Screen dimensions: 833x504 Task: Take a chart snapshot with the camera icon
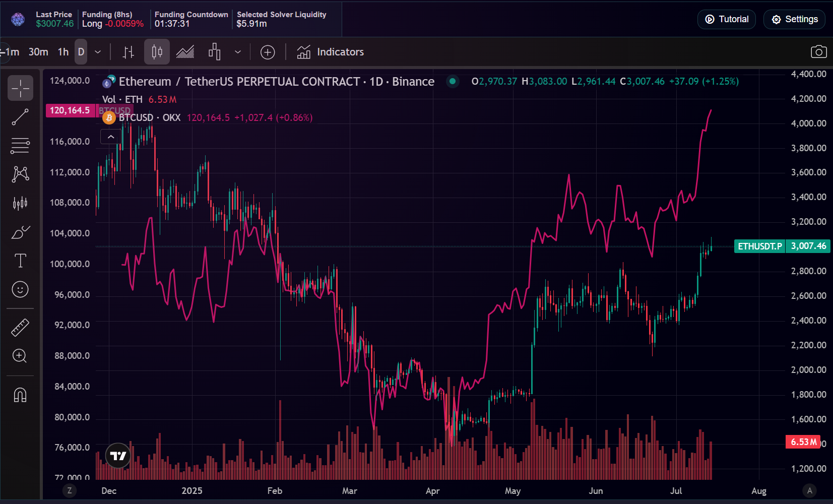(819, 51)
